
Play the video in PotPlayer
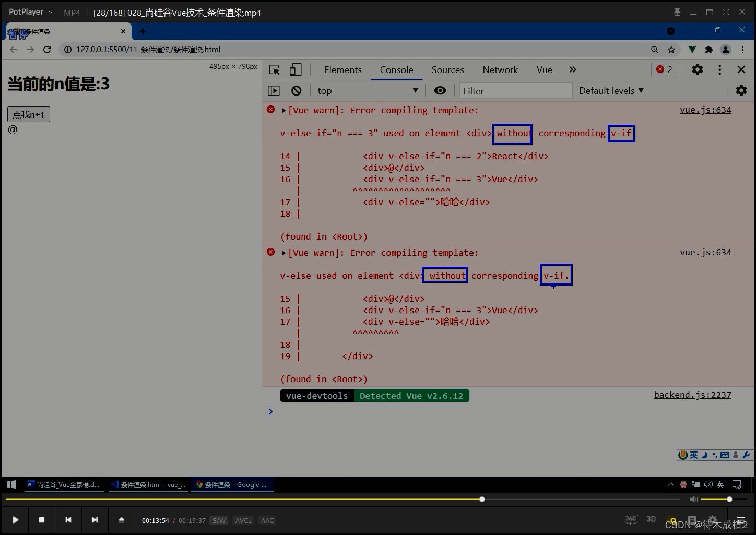click(x=16, y=520)
